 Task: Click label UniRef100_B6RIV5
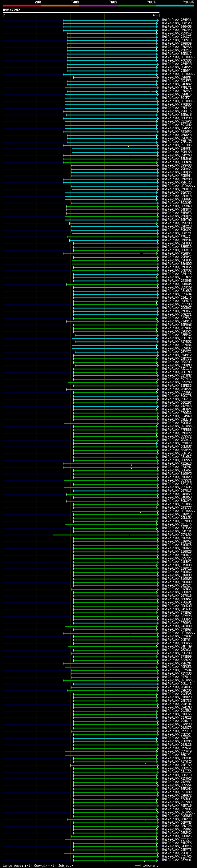pos(176,454)
